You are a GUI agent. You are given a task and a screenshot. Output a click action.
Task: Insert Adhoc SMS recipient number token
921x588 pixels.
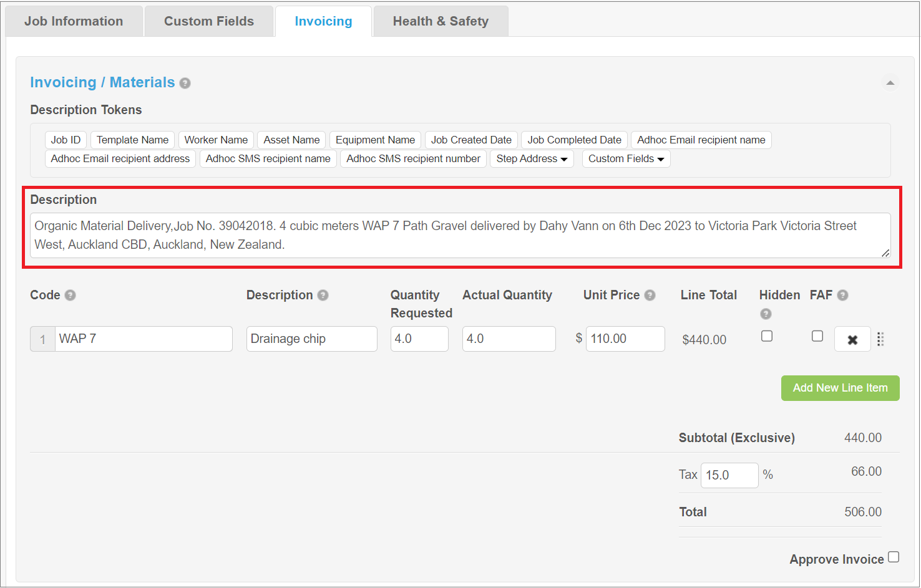[413, 158]
